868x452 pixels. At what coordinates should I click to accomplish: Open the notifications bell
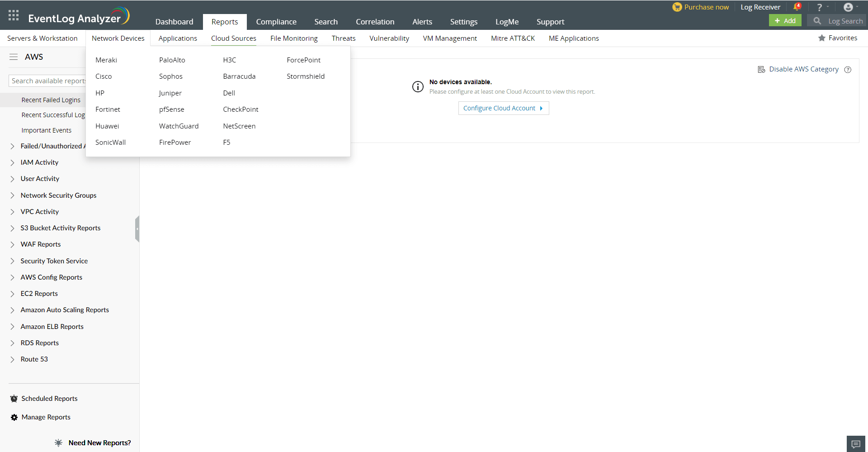(797, 7)
